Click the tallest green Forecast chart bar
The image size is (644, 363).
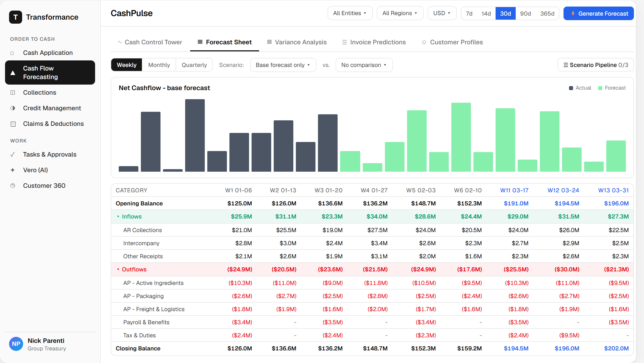pos(461,137)
